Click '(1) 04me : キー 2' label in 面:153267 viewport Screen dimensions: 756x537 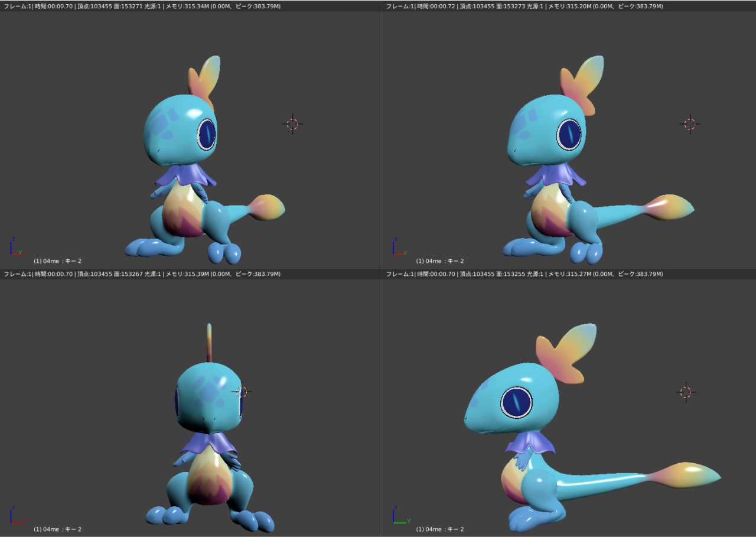click(57, 529)
